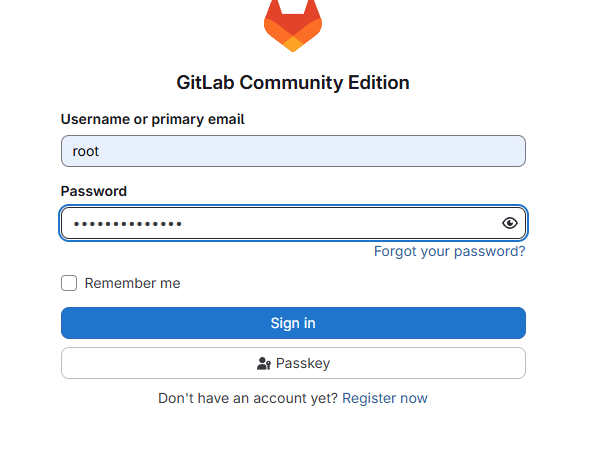Toggle Remember me via its label text
This screenshot has height=449, width=610.
click(x=132, y=283)
